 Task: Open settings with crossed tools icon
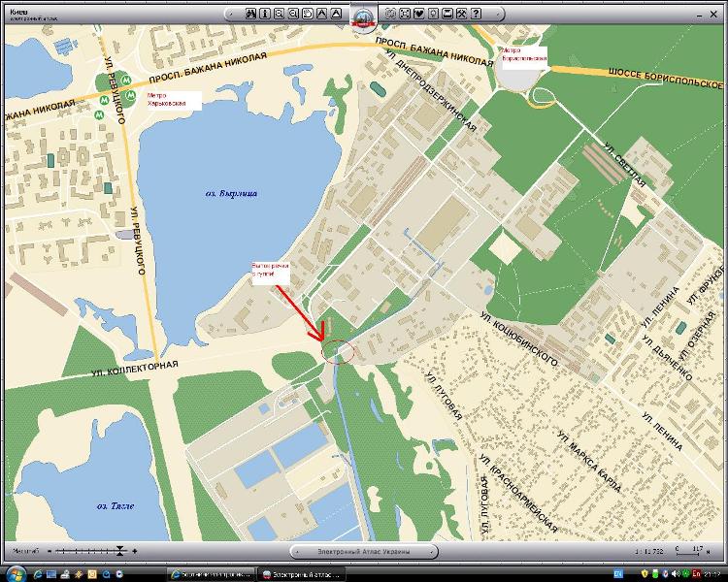click(461, 14)
